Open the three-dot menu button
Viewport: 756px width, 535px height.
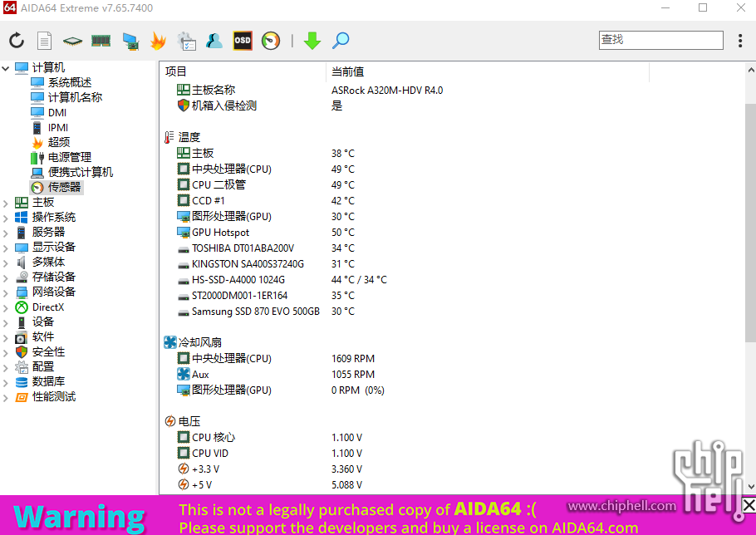(x=740, y=41)
